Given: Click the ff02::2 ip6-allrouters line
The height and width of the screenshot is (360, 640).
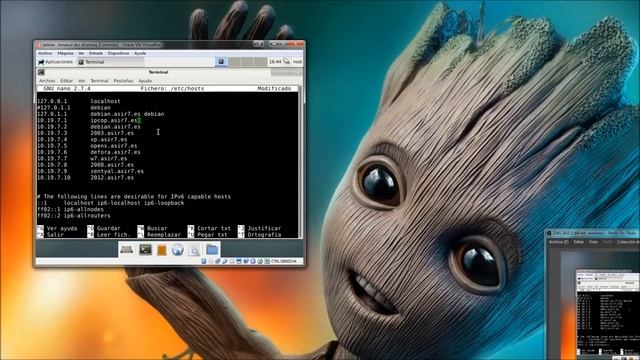Looking at the screenshot, I should (x=73, y=216).
